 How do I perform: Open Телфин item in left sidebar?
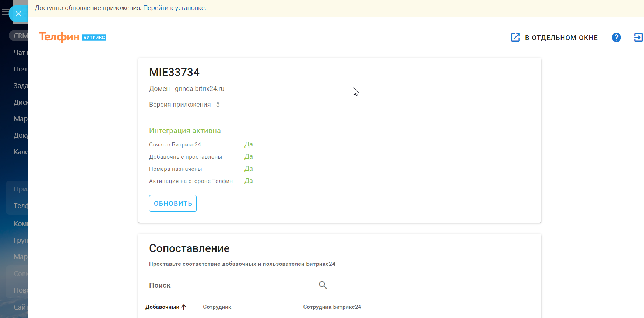[x=20, y=206]
